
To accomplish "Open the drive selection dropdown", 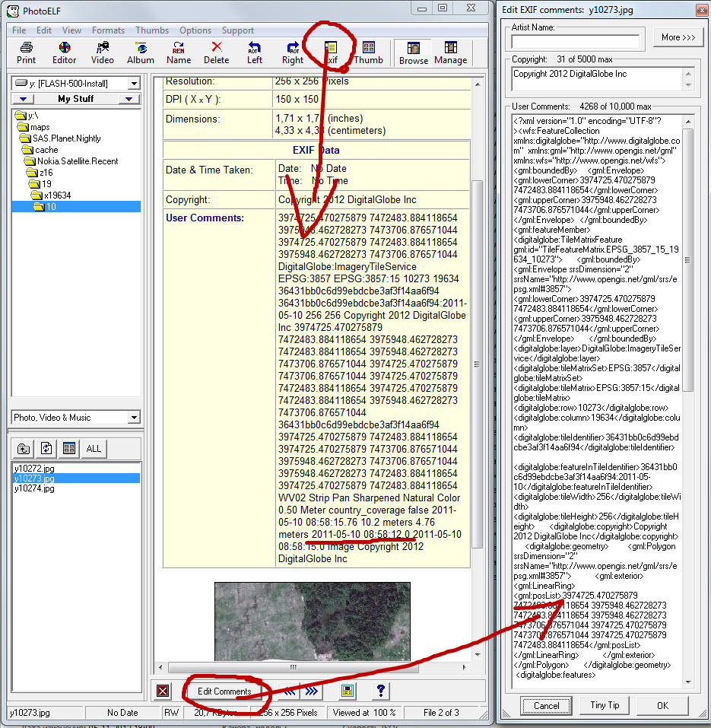I will coord(134,84).
